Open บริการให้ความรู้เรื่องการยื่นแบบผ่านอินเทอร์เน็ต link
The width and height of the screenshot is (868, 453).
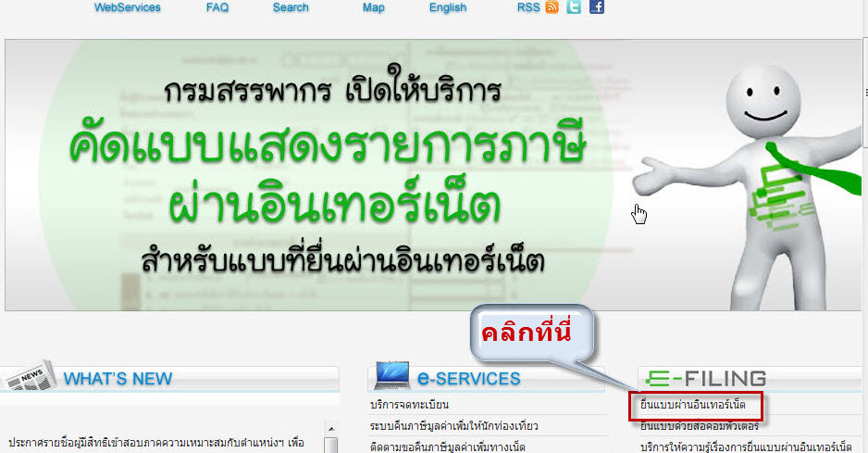pyautogui.click(x=746, y=447)
